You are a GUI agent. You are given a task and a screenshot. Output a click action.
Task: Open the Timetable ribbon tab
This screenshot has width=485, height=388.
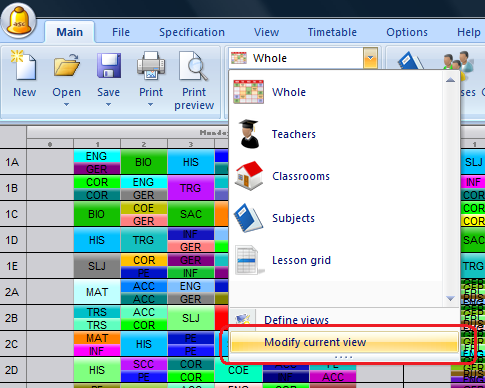[x=332, y=32]
